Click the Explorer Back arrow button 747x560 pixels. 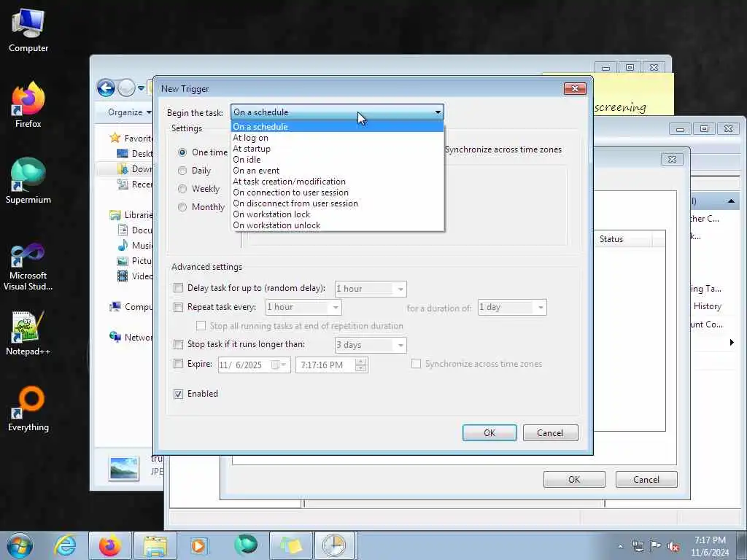point(106,87)
